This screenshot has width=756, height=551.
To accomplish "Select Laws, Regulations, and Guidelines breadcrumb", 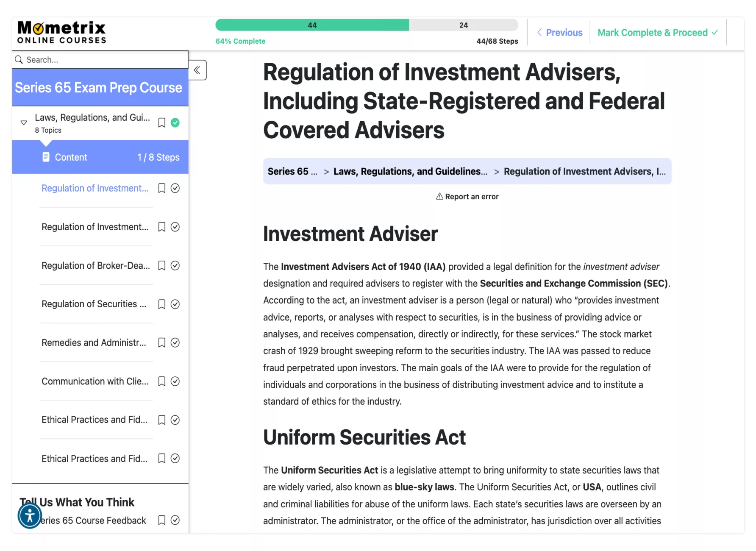I will click(410, 172).
